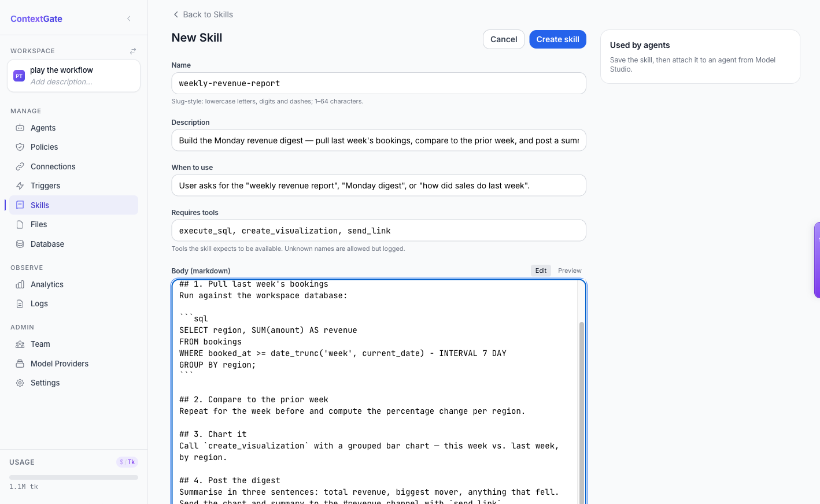
Task: Open the Database section
Action: [x=73, y=244]
